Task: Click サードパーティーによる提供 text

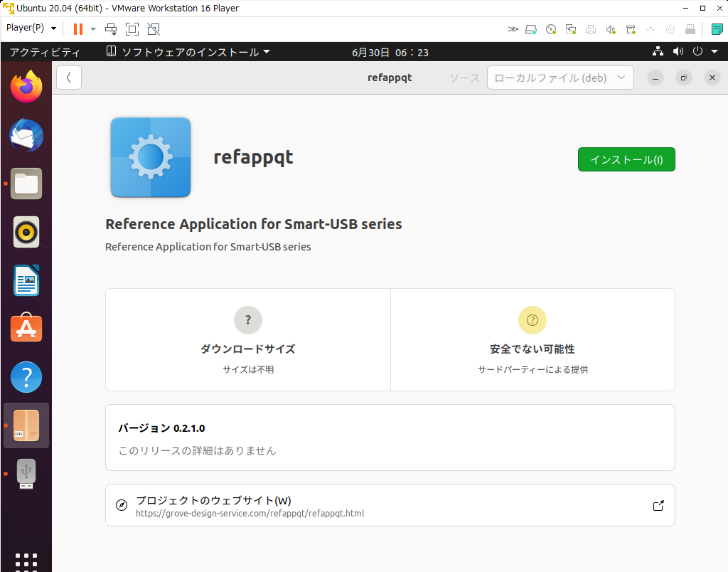Action: (532, 369)
